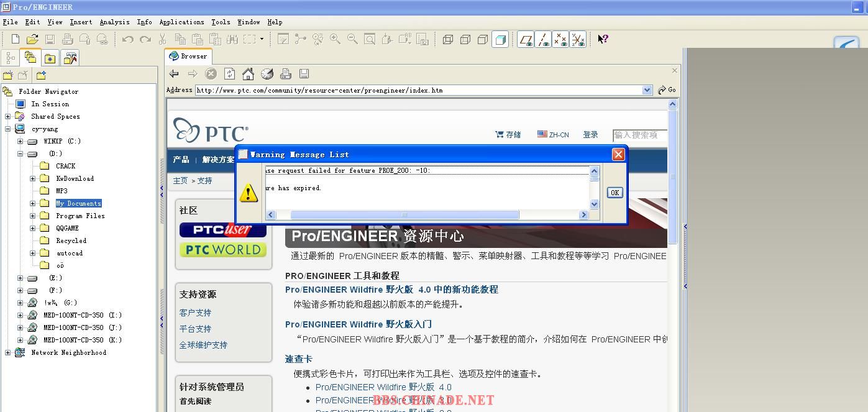The width and height of the screenshot is (868, 412).
Task: Collapse the (D:) drive node
Action: point(20,153)
